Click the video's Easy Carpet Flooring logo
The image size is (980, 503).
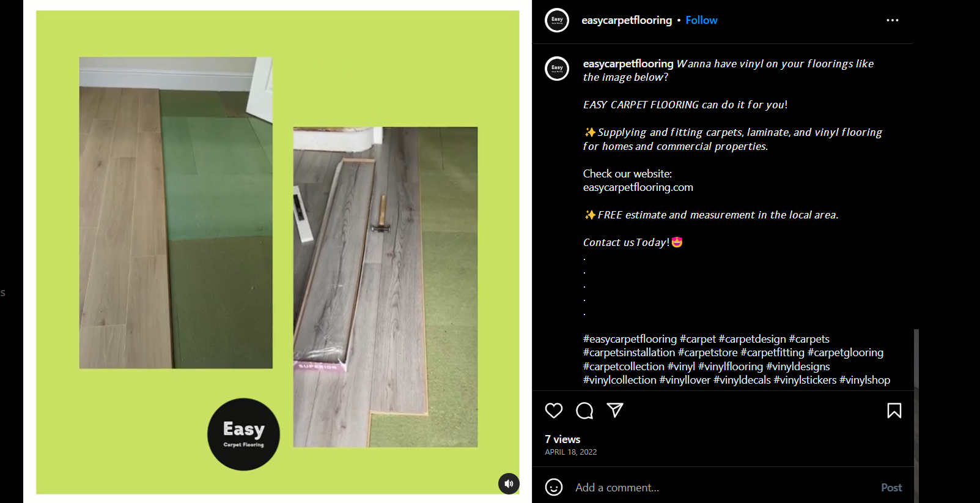tap(243, 434)
